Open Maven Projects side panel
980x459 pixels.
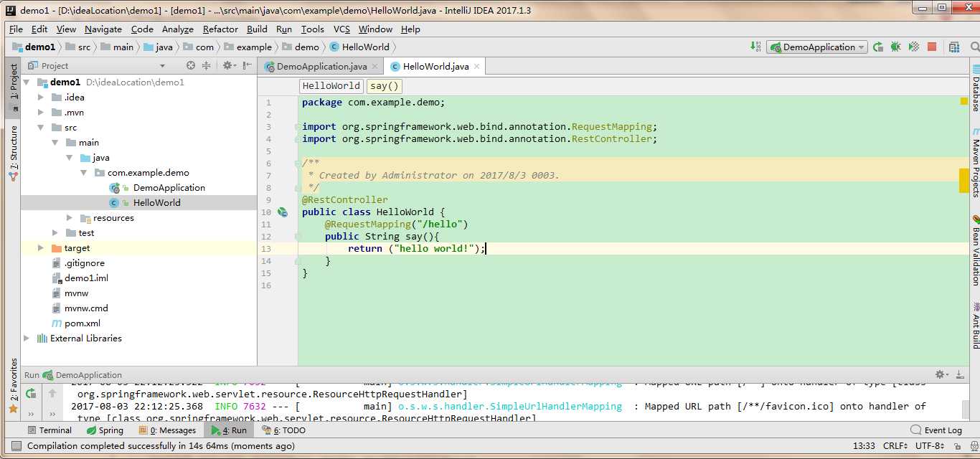coord(975,164)
